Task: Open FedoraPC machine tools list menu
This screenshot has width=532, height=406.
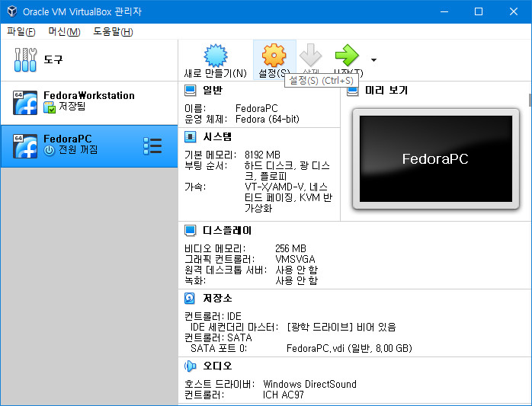Action: [152, 145]
